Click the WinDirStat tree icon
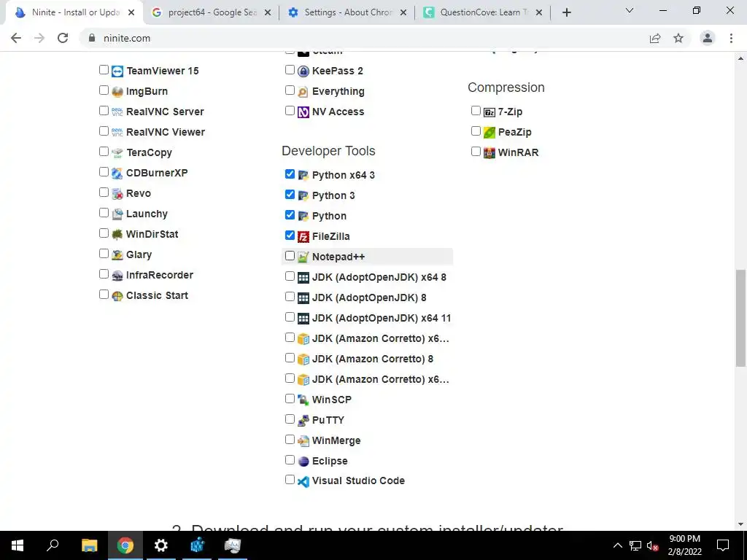747x560 pixels. click(x=117, y=234)
